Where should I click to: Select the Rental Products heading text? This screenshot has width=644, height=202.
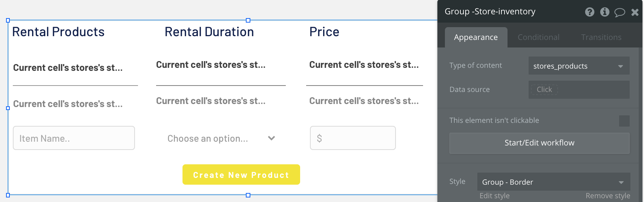[x=58, y=32]
